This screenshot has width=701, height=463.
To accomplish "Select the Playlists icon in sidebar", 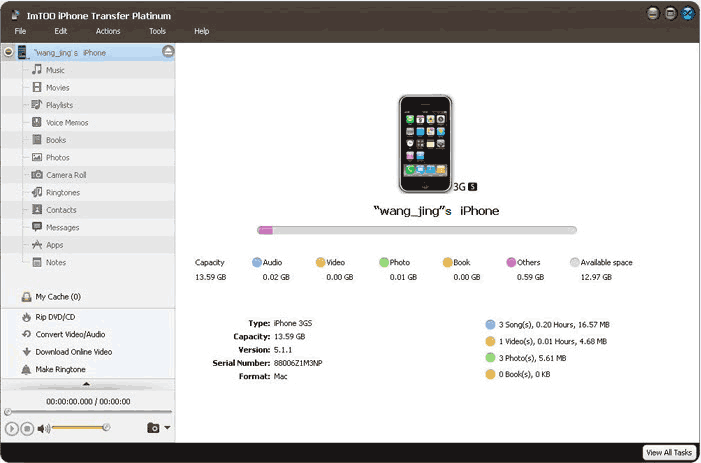I will pos(37,105).
